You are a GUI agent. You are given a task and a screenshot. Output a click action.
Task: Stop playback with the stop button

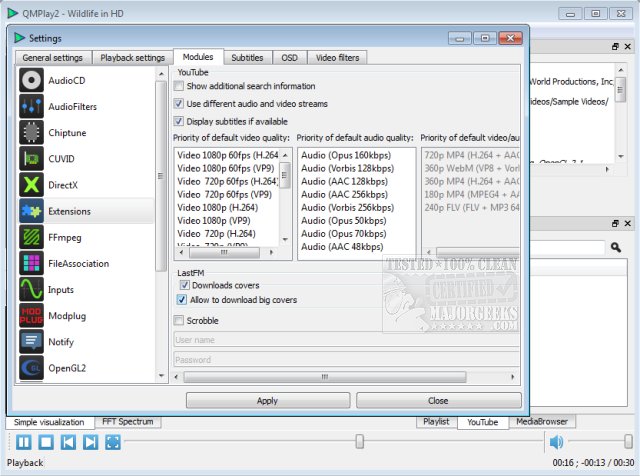click(46, 442)
